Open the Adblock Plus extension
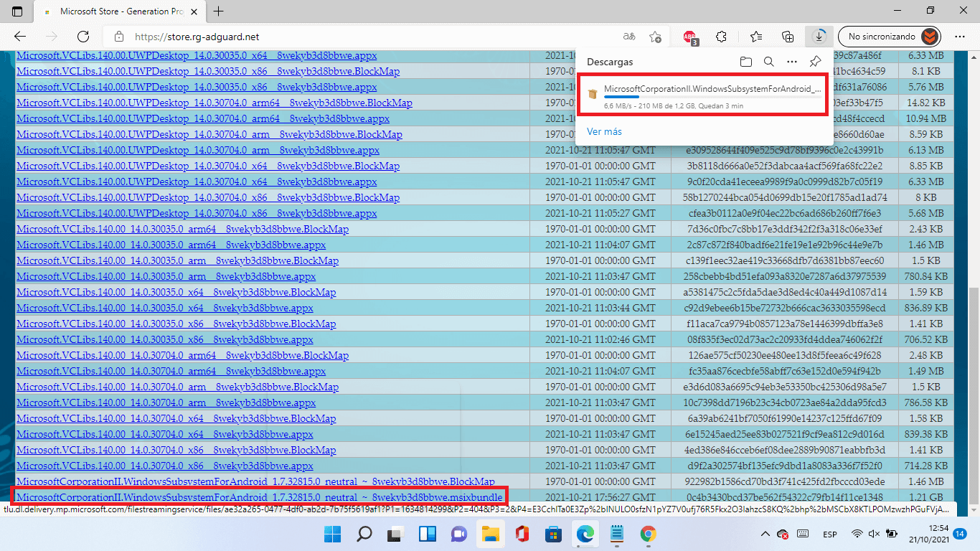 [x=689, y=37]
